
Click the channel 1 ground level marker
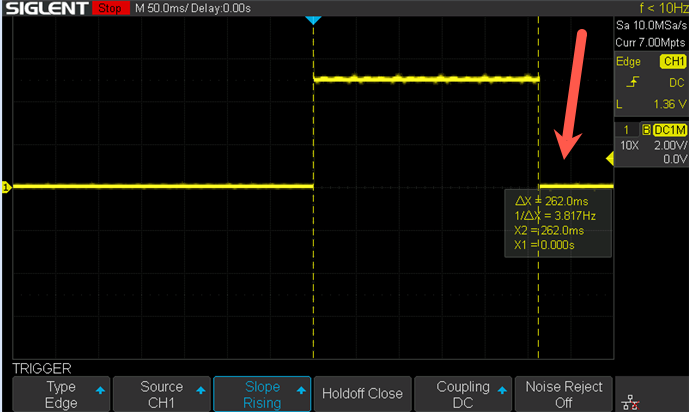tap(5, 187)
